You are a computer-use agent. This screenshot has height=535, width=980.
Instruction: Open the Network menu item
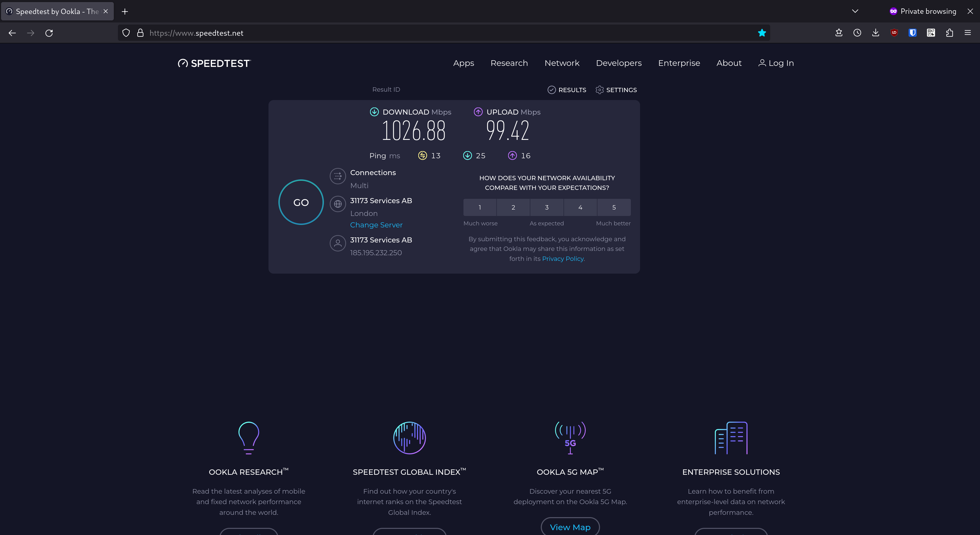coord(562,63)
